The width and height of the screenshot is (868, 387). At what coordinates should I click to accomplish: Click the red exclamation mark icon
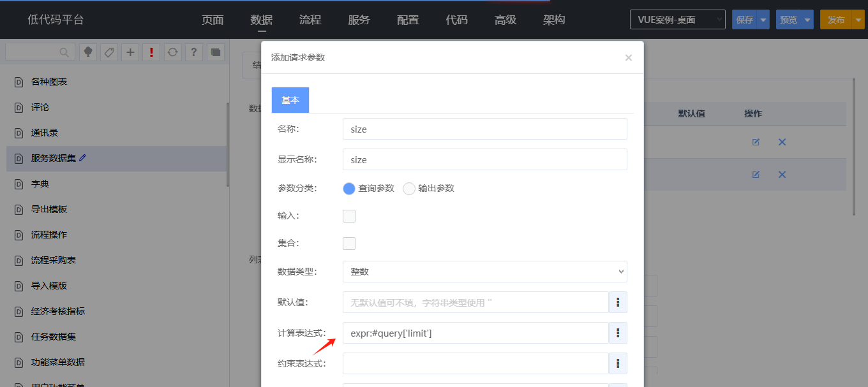tap(151, 52)
